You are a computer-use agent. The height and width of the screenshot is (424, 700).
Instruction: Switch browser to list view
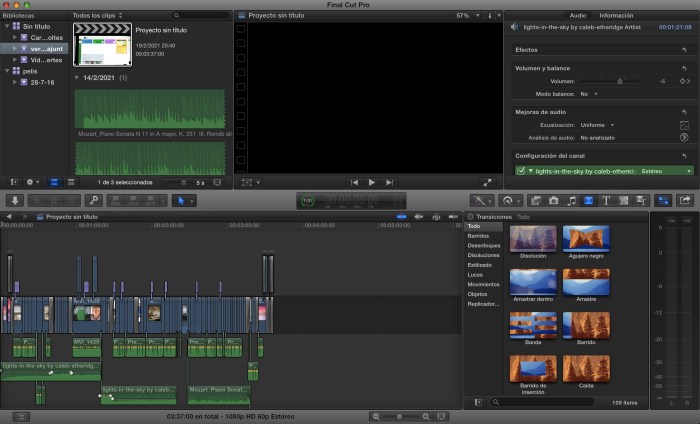[69, 182]
